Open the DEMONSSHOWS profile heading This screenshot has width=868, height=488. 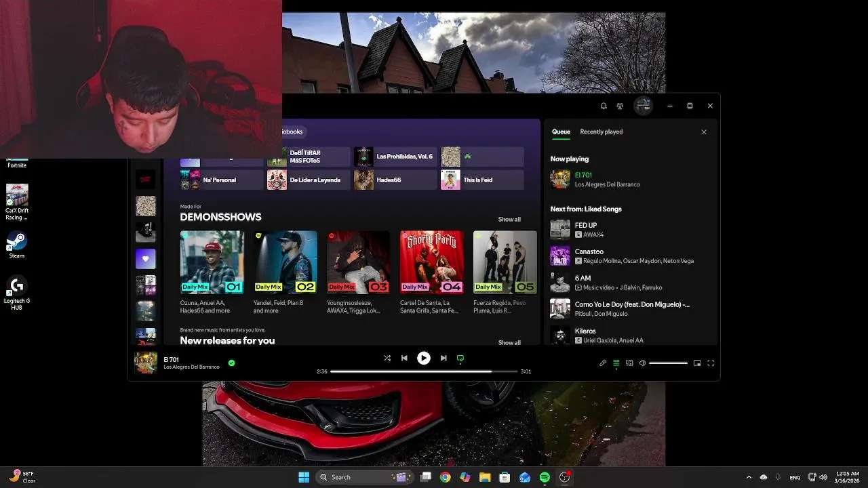[x=220, y=217]
